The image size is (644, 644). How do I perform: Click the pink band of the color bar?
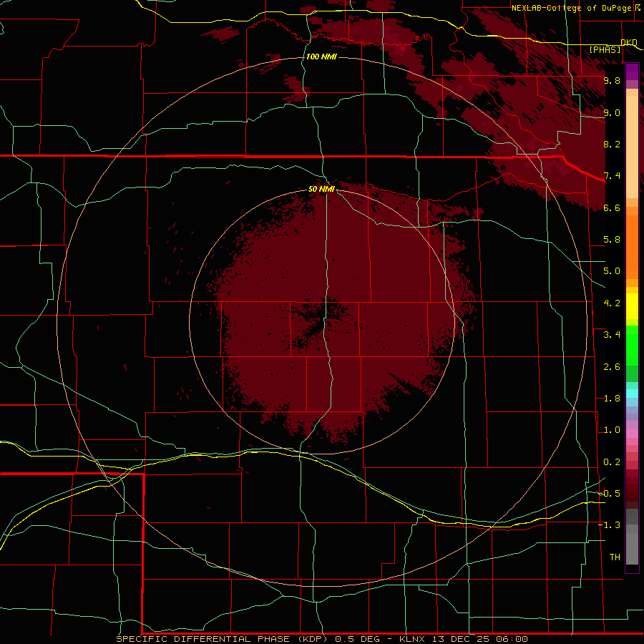[632, 434]
